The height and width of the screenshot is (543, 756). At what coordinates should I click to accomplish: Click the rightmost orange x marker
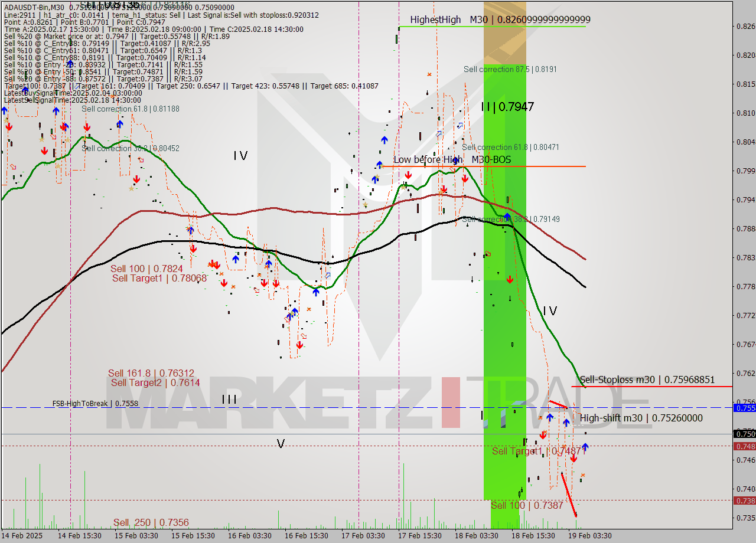click(583, 475)
